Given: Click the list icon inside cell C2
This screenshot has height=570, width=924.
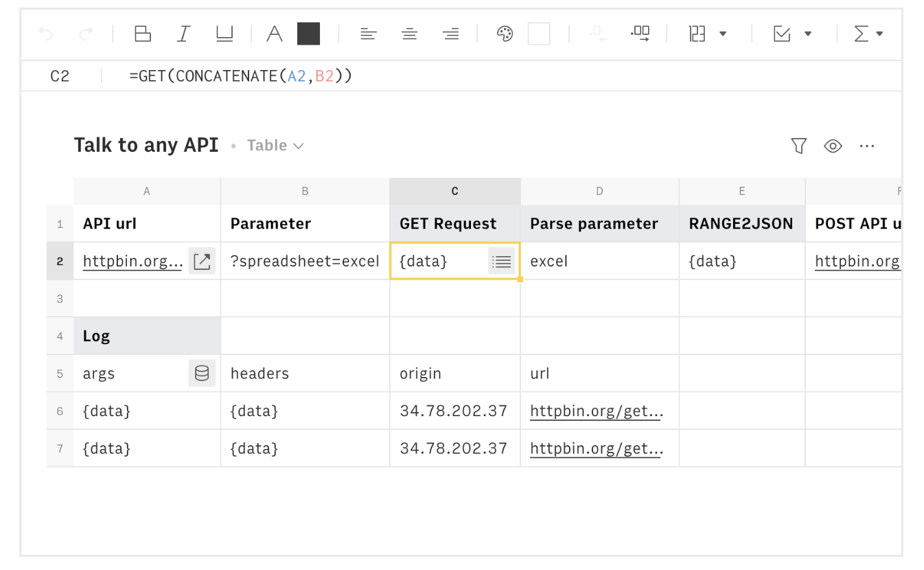Looking at the screenshot, I should click(x=502, y=261).
